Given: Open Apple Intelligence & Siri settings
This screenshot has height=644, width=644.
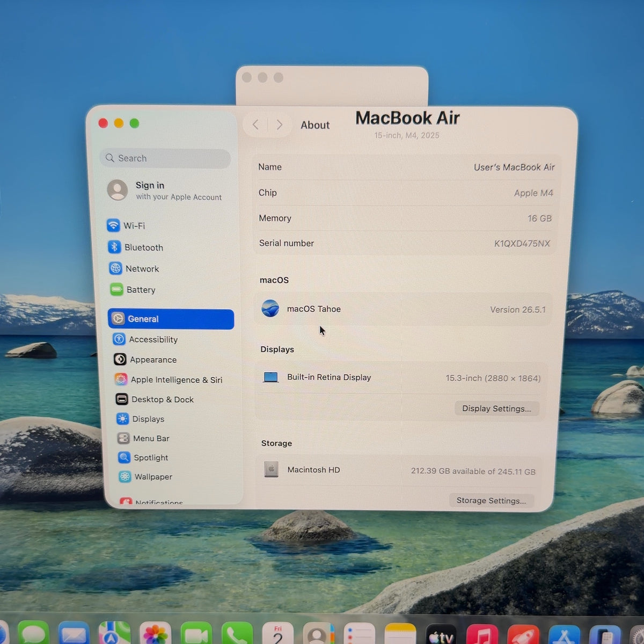Looking at the screenshot, I should coord(169,379).
